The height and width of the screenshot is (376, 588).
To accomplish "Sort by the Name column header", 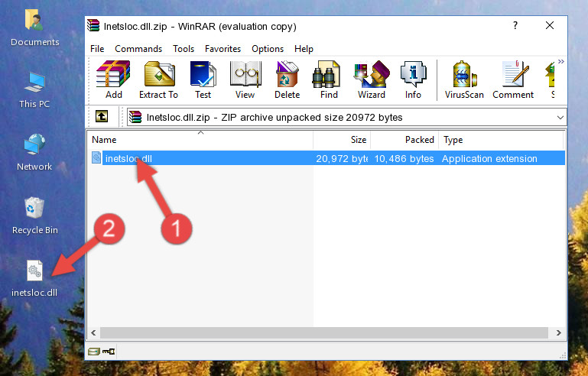I will tap(200, 140).
